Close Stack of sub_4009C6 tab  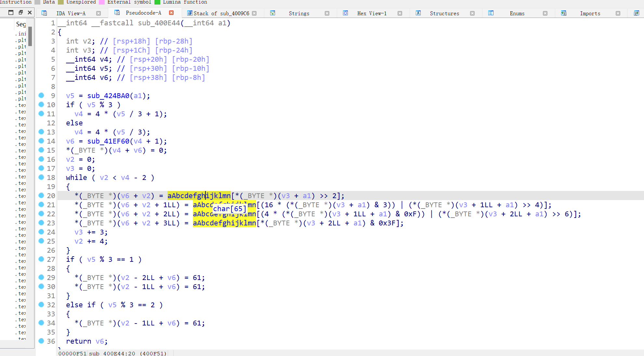pyautogui.click(x=255, y=13)
